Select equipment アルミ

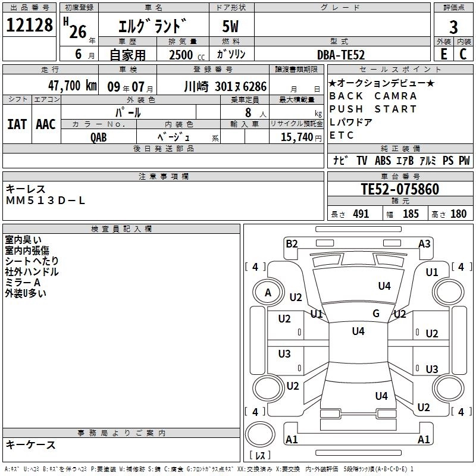pos(428,160)
